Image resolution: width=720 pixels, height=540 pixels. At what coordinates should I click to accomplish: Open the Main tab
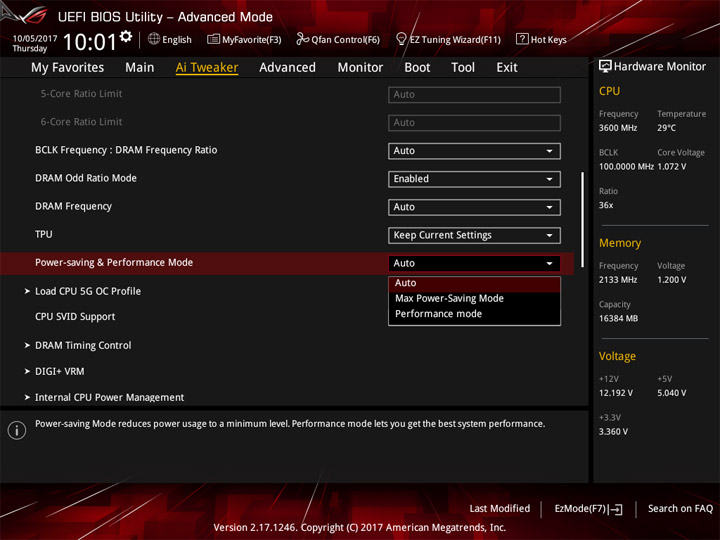[140, 68]
